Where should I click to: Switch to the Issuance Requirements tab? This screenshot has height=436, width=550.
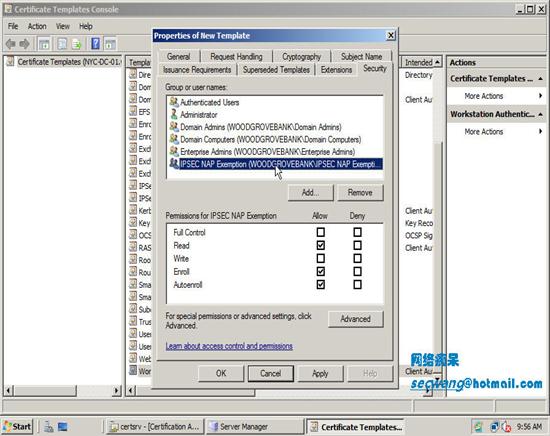coord(197,70)
